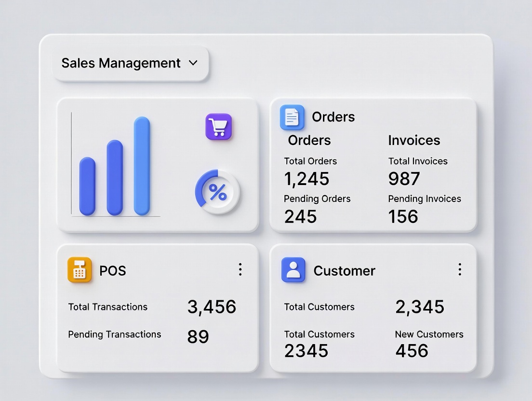532x401 pixels.
Task: Open the Customer card three-dot menu
Action: pos(460,269)
